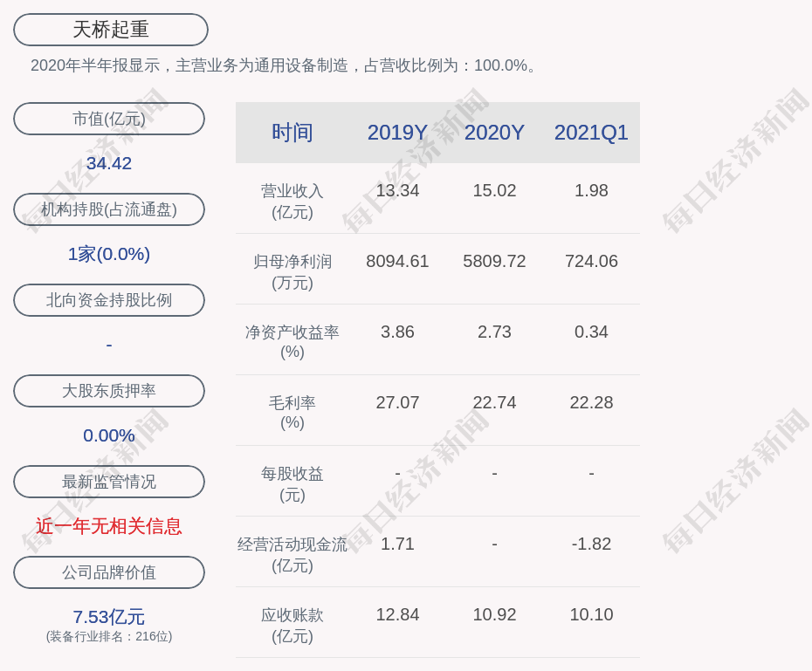
Task: Select the 2019Y column header
Action: (x=397, y=133)
